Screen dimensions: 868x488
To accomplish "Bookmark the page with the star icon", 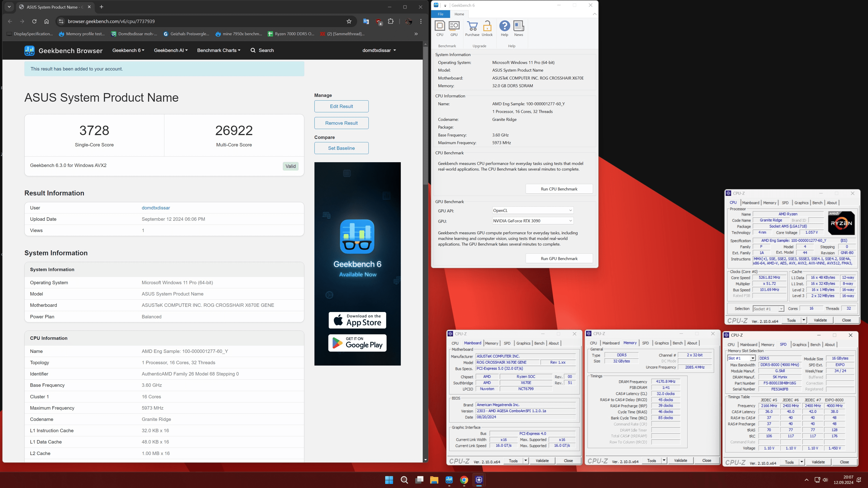I will [349, 21].
